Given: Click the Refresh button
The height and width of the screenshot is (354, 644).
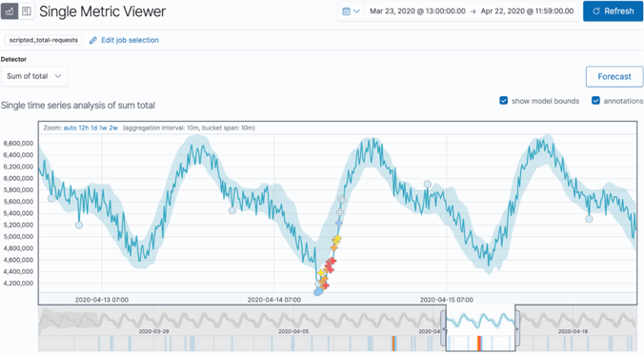Looking at the screenshot, I should click(x=613, y=11).
